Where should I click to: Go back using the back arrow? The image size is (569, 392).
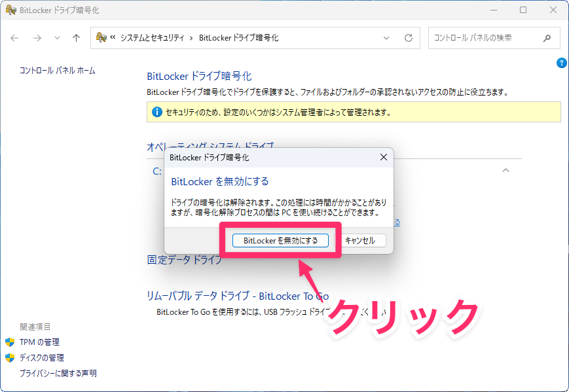pos(15,38)
